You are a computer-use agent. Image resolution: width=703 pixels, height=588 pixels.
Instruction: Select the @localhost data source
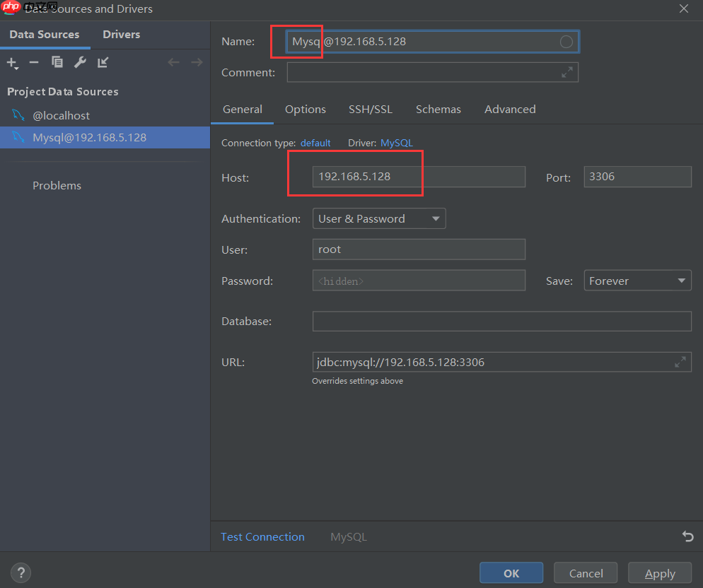point(64,114)
